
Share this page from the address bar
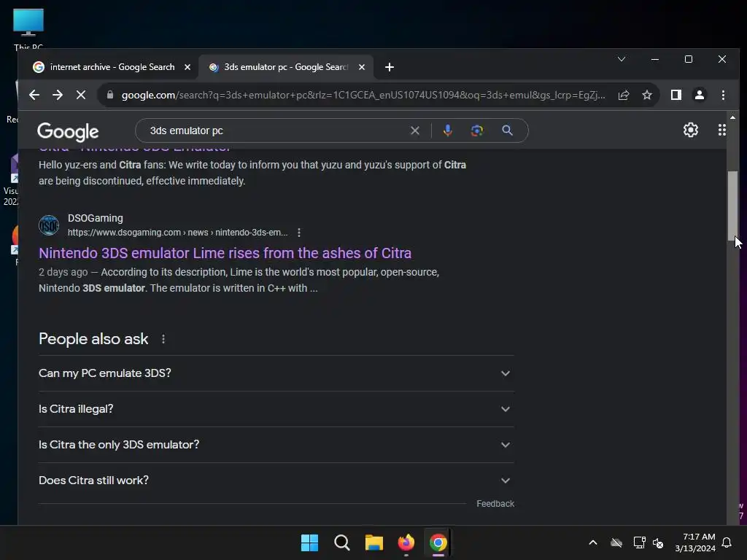pyautogui.click(x=623, y=95)
